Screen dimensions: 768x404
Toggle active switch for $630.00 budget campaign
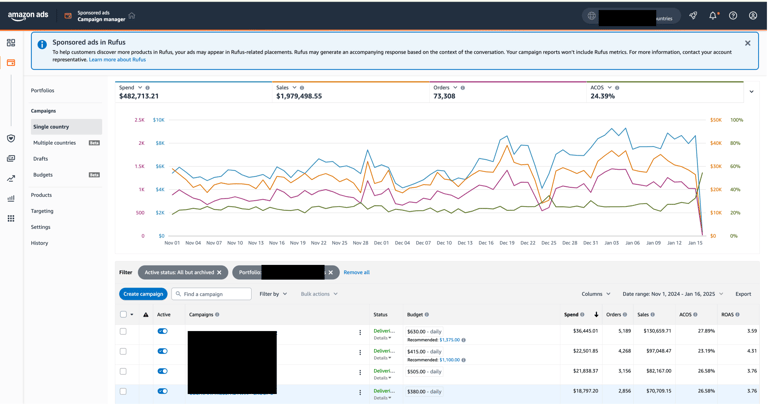[163, 331]
